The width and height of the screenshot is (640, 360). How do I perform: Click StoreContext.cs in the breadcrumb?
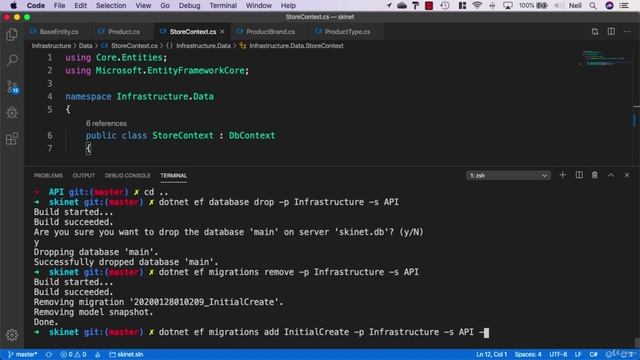coord(134,46)
